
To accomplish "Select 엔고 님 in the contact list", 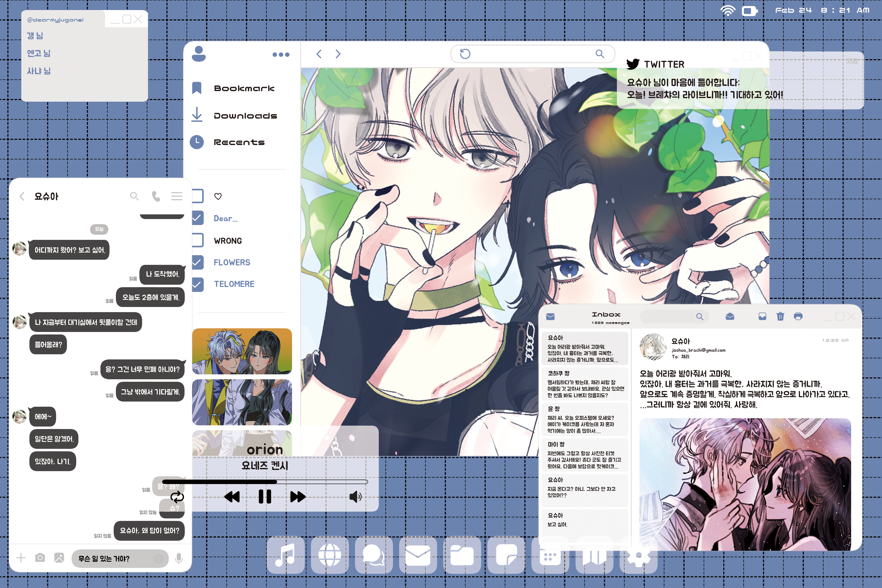I will pos(39,53).
